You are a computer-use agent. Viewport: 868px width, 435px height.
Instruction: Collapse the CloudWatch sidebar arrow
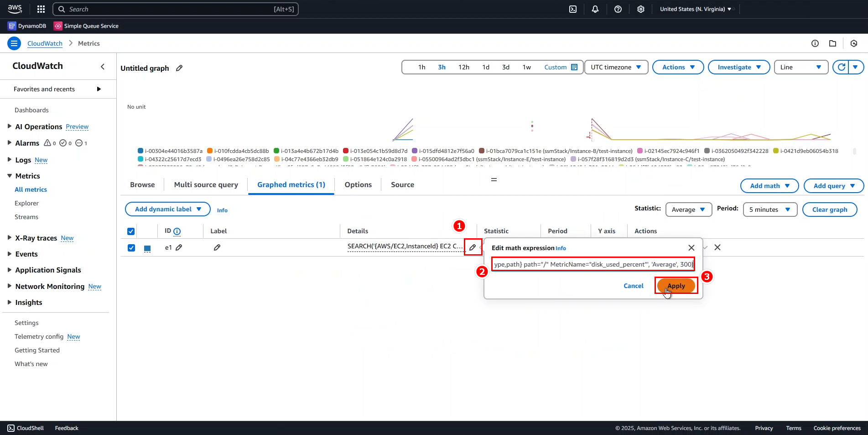[x=103, y=67]
